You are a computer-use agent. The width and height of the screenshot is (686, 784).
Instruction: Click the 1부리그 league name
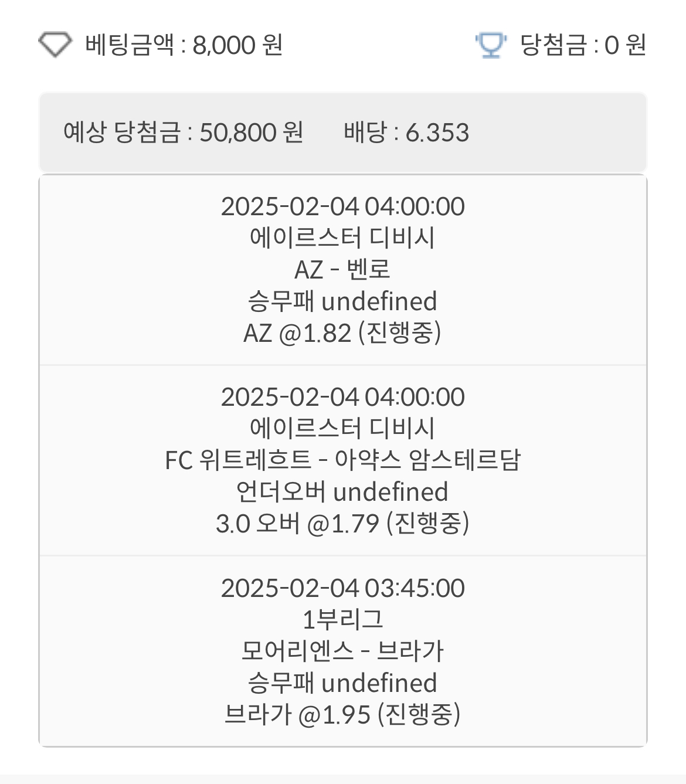(342, 620)
